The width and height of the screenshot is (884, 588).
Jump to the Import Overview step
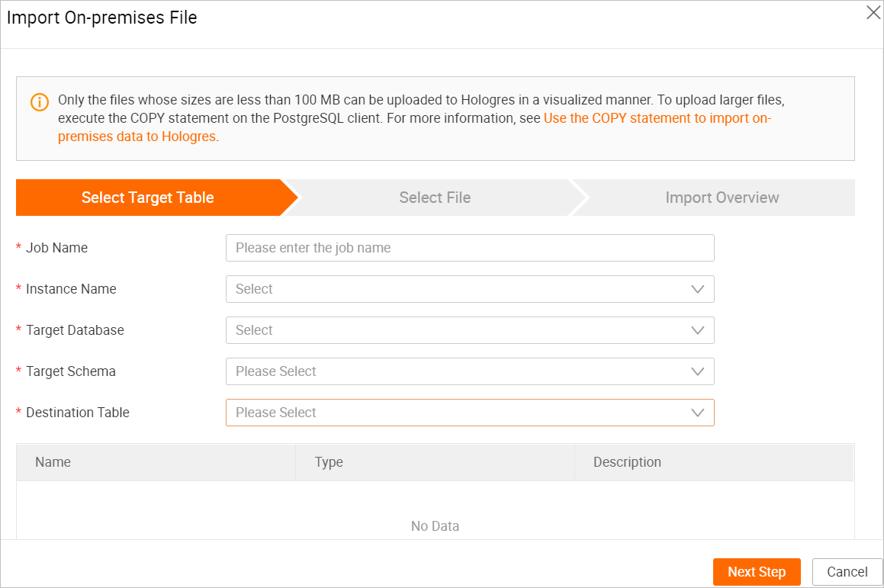pyautogui.click(x=722, y=198)
